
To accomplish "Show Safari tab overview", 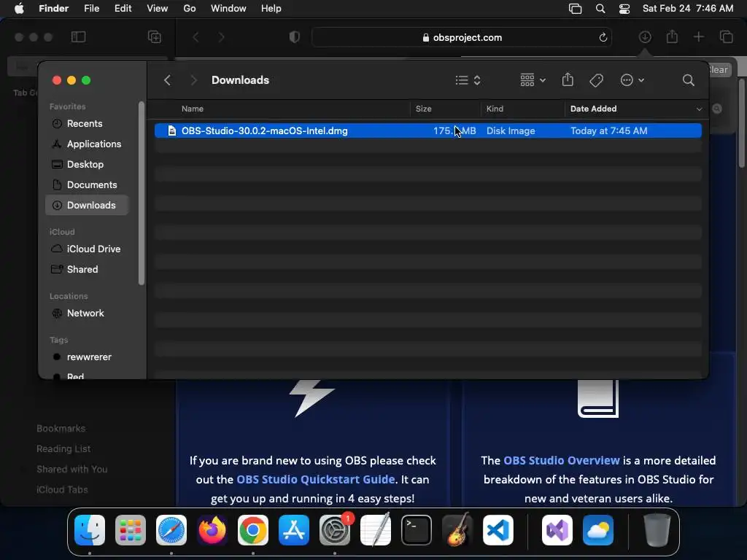I will (x=726, y=36).
